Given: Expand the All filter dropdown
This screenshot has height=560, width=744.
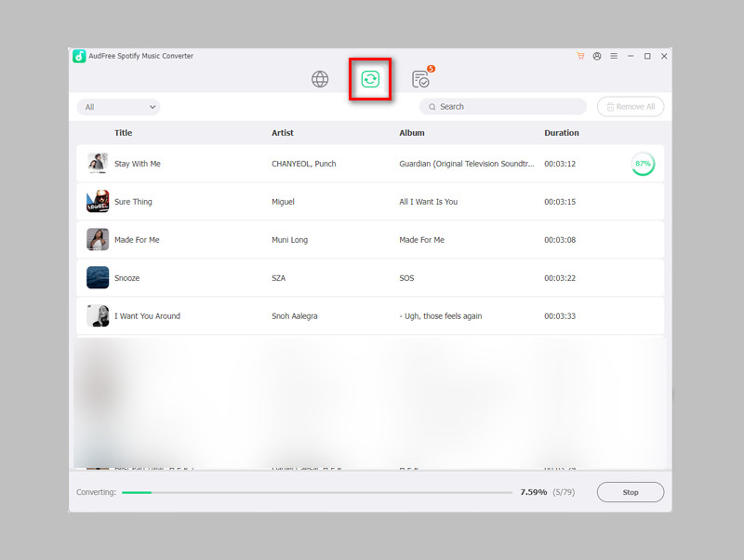Looking at the screenshot, I should (x=119, y=107).
